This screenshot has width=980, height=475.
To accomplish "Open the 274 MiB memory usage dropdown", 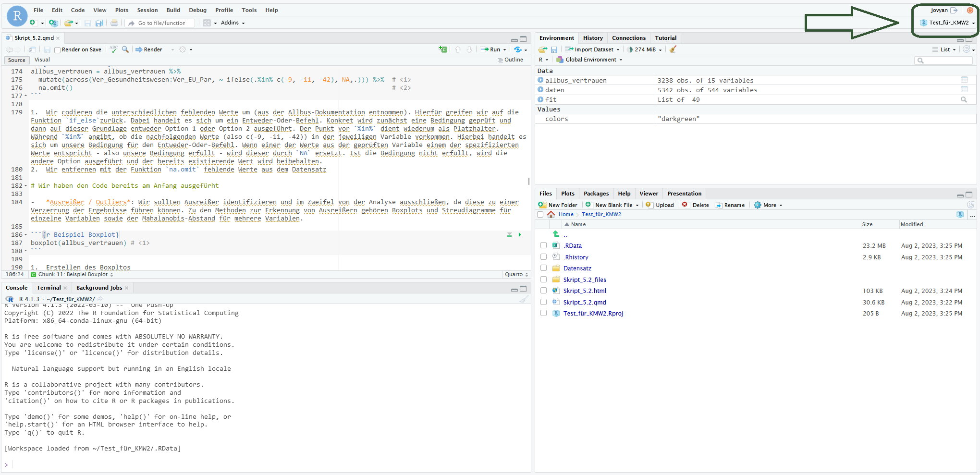I will 644,49.
